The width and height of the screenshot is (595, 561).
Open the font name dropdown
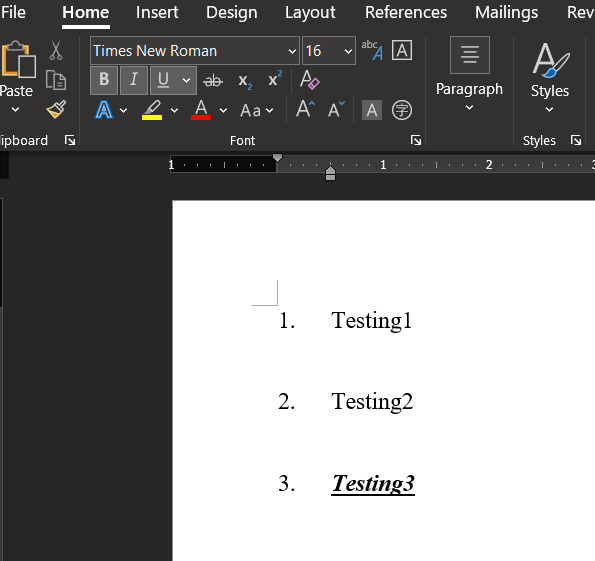click(292, 51)
